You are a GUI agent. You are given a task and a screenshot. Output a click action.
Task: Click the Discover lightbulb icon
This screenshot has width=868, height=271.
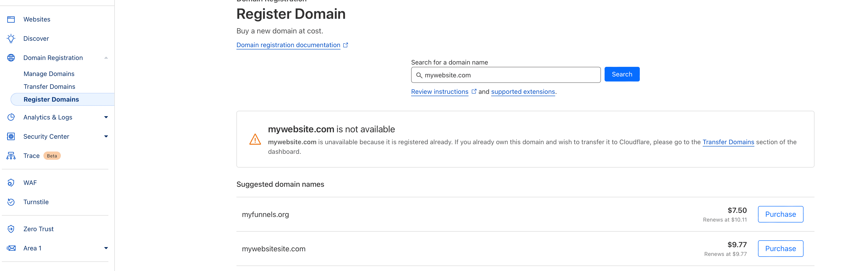click(11, 38)
